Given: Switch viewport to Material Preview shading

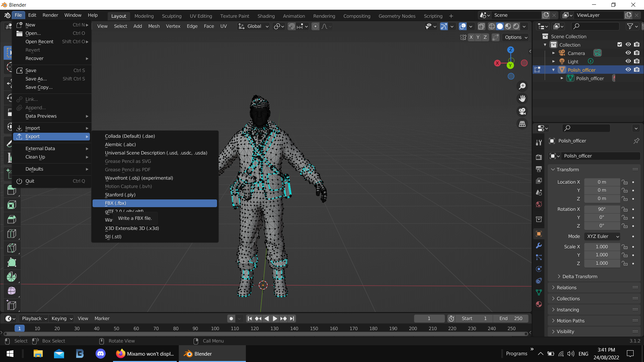Looking at the screenshot, I should coord(508,26).
